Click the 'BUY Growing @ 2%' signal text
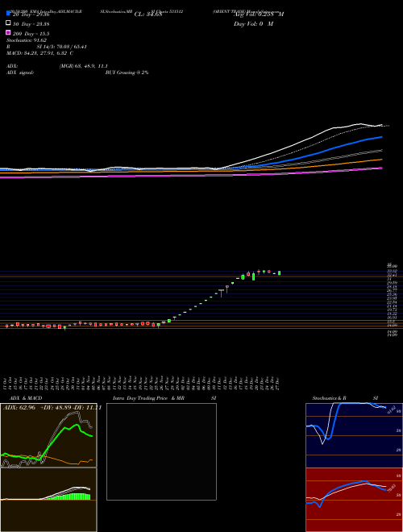Image resolution: width=403 pixels, height=532 pixels. (127, 73)
